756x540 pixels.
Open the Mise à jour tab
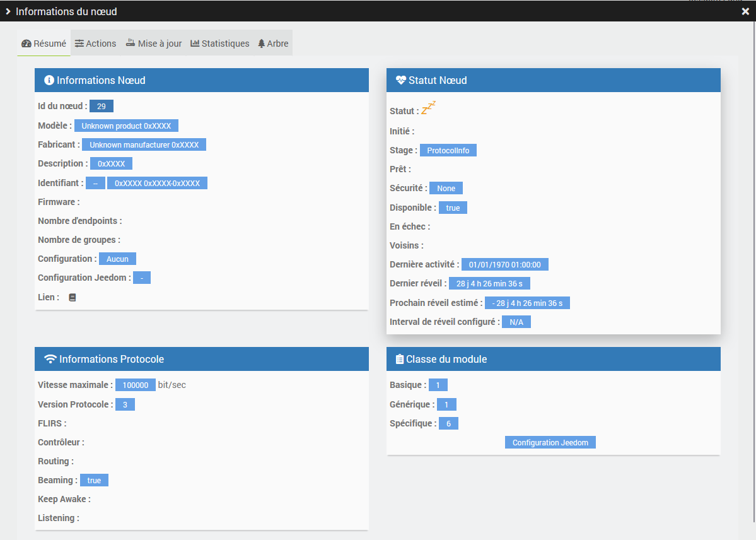click(x=154, y=44)
